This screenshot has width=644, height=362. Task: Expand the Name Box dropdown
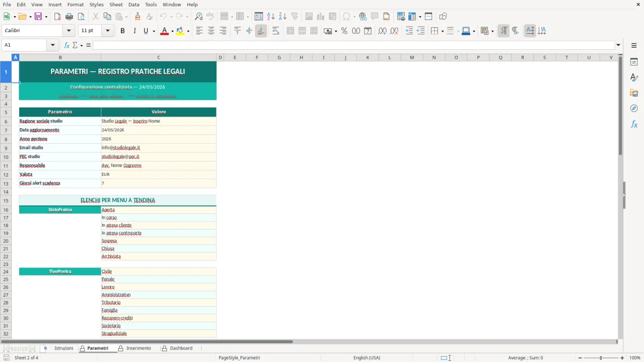tap(54, 45)
